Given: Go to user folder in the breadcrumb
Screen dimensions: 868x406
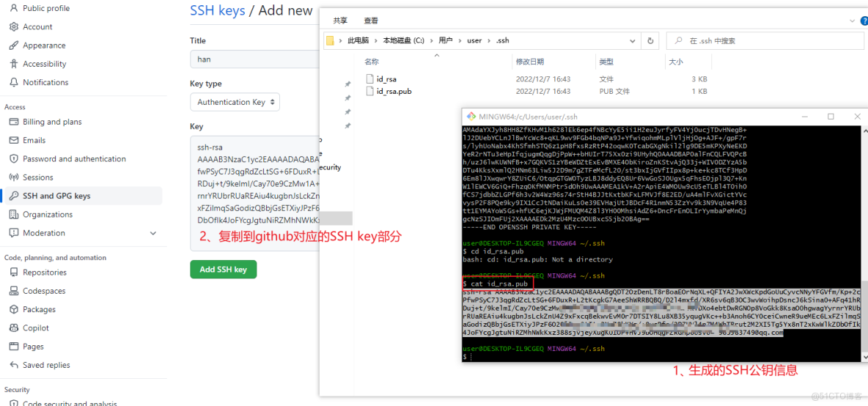Looking at the screenshot, I should coord(474,40).
